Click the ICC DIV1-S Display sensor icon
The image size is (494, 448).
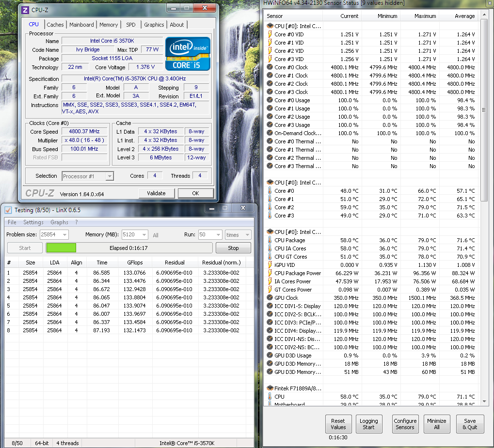click(270, 306)
